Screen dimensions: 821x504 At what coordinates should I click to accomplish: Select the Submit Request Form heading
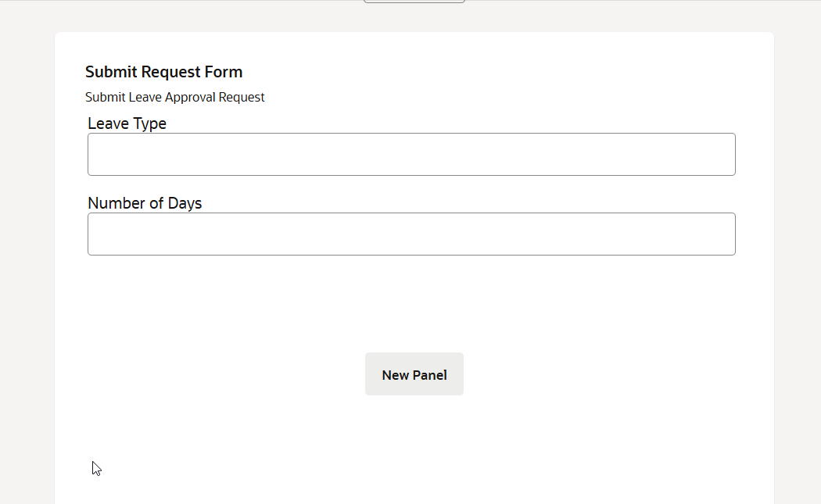pos(164,72)
